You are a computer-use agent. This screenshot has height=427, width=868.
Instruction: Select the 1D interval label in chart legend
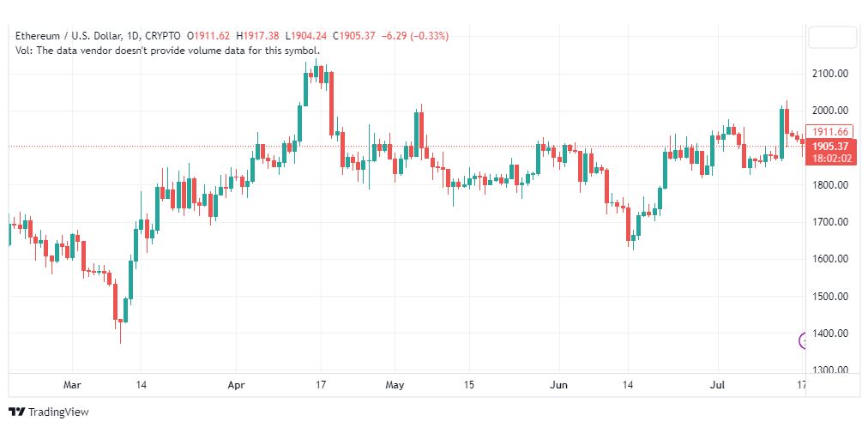click(134, 36)
